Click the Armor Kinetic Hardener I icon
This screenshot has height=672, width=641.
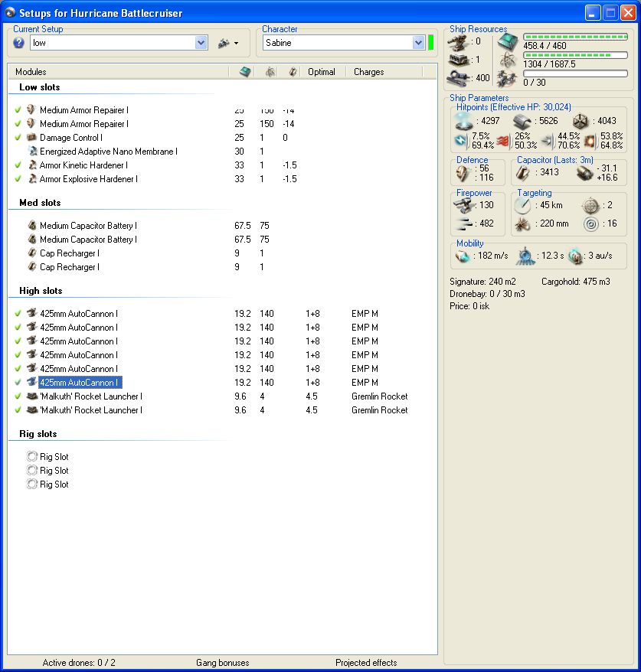(x=32, y=165)
